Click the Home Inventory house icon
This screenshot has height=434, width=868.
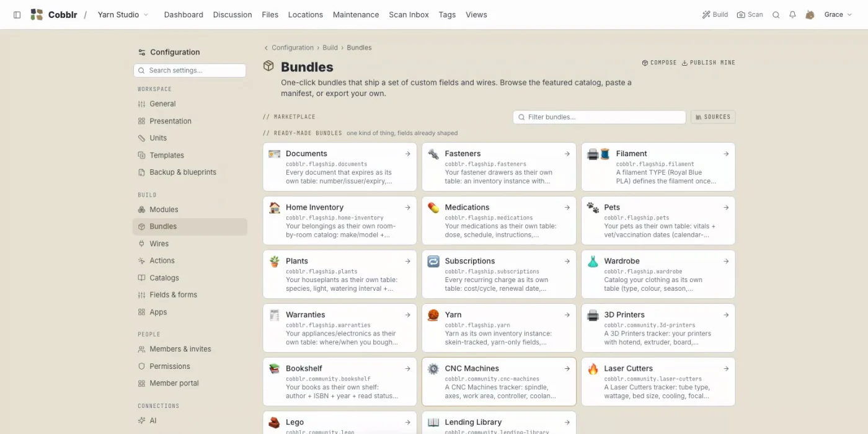coord(275,208)
